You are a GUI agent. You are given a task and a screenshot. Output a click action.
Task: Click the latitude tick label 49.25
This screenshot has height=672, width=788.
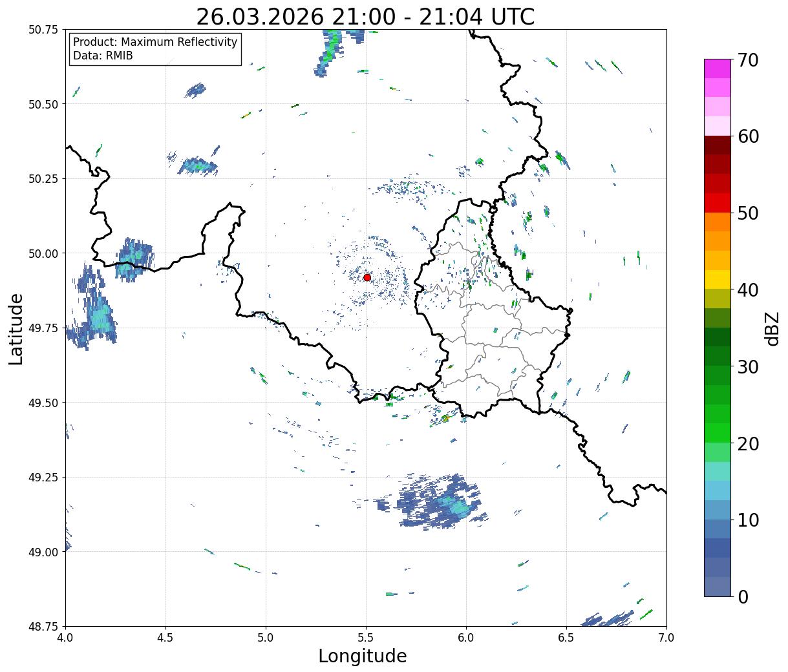tap(43, 478)
